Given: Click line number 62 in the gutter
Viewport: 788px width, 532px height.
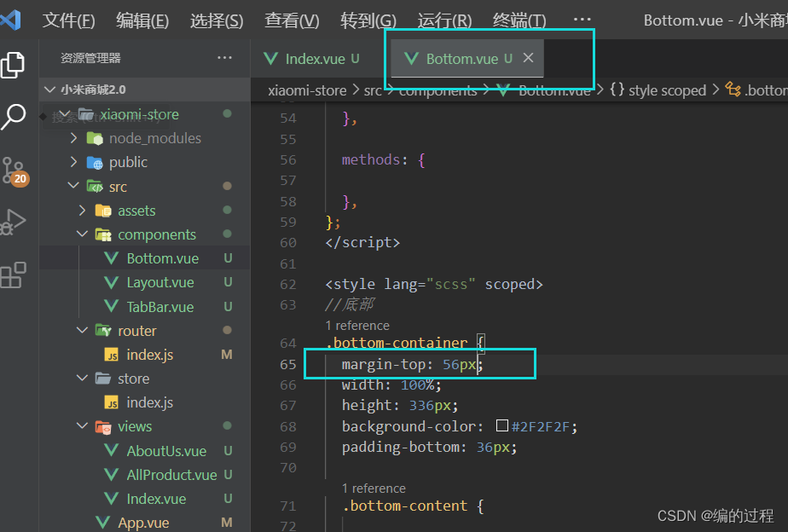Looking at the screenshot, I should (x=288, y=285).
